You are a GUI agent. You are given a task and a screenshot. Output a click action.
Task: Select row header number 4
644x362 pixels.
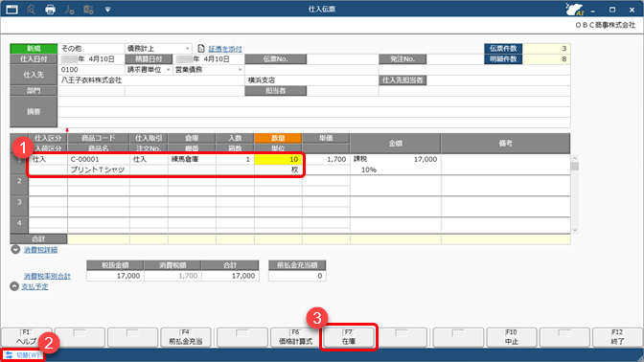pyautogui.click(x=19, y=225)
